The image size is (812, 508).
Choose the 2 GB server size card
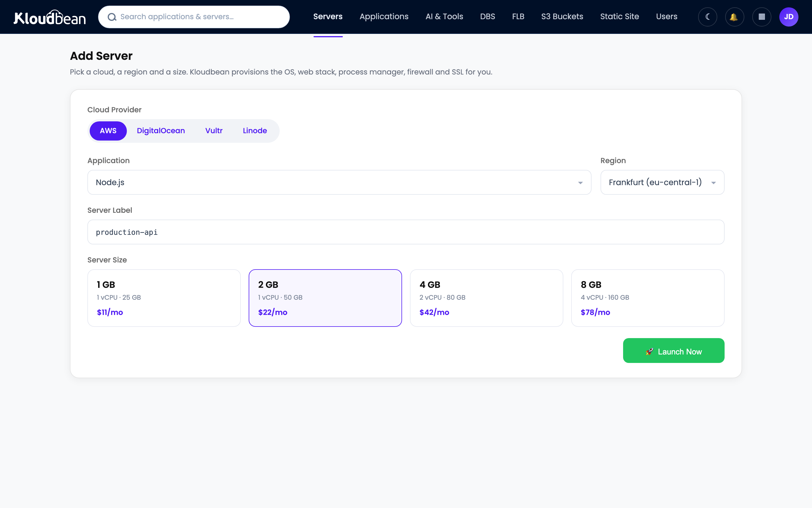325,298
